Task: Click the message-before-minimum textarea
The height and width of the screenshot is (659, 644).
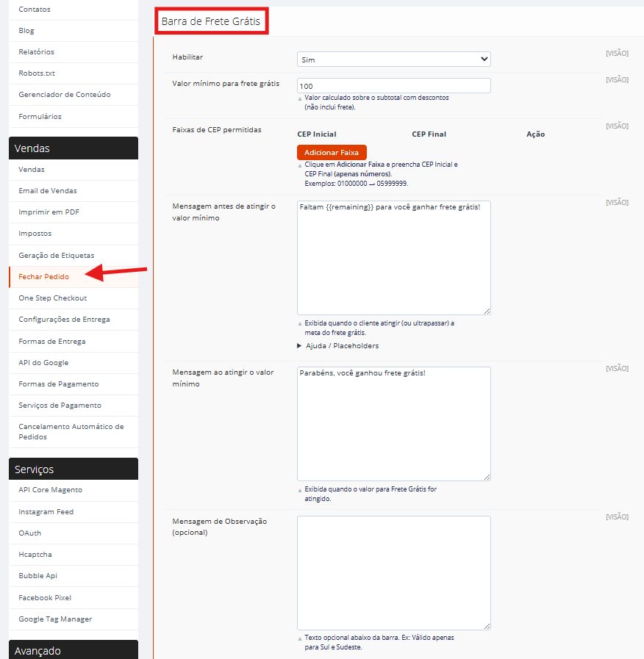Action: (393, 257)
